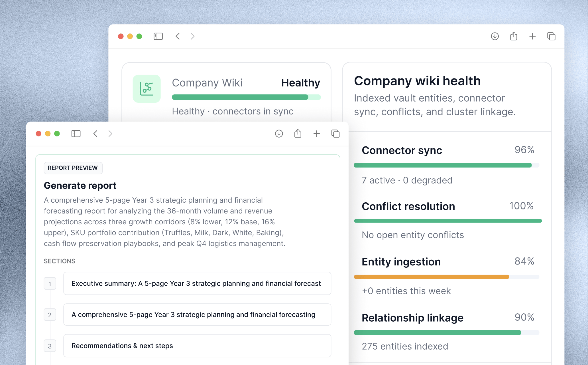Image resolution: width=588 pixels, height=365 pixels.
Task: Add new tab in the front report window
Action: pyautogui.click(x=317, y=134)
